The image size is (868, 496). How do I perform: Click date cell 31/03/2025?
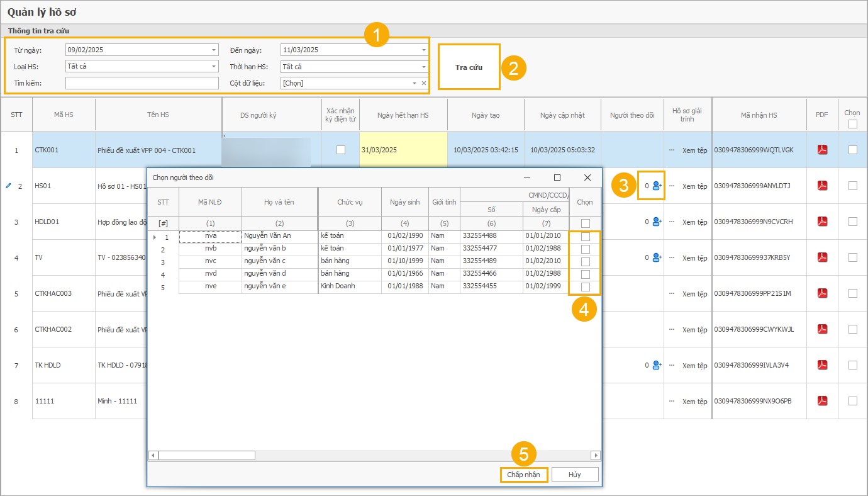[x=403, y=150]
